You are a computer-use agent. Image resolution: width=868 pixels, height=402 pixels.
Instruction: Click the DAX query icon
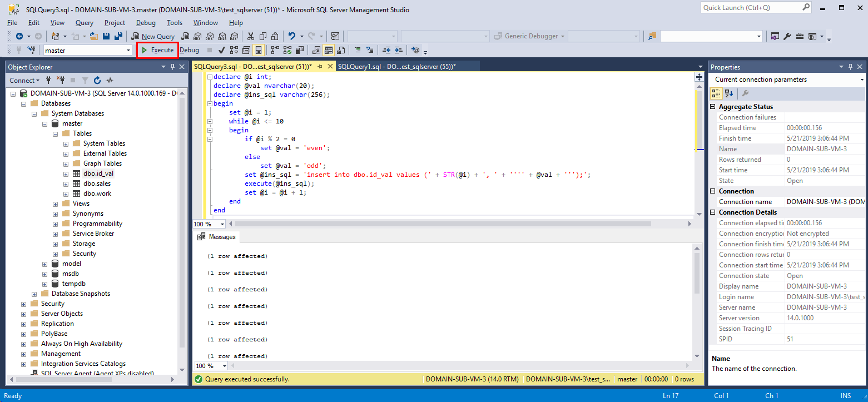[234, 36]
